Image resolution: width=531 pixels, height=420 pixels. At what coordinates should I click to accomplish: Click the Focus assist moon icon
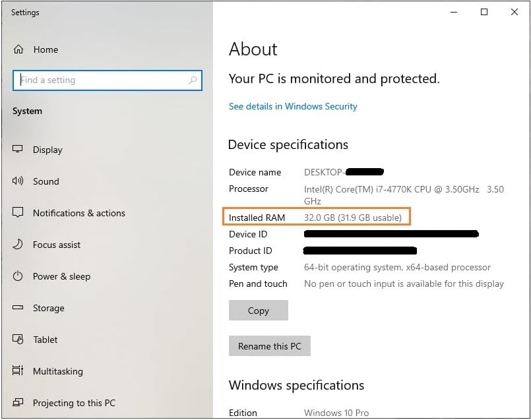coord(18,244)
